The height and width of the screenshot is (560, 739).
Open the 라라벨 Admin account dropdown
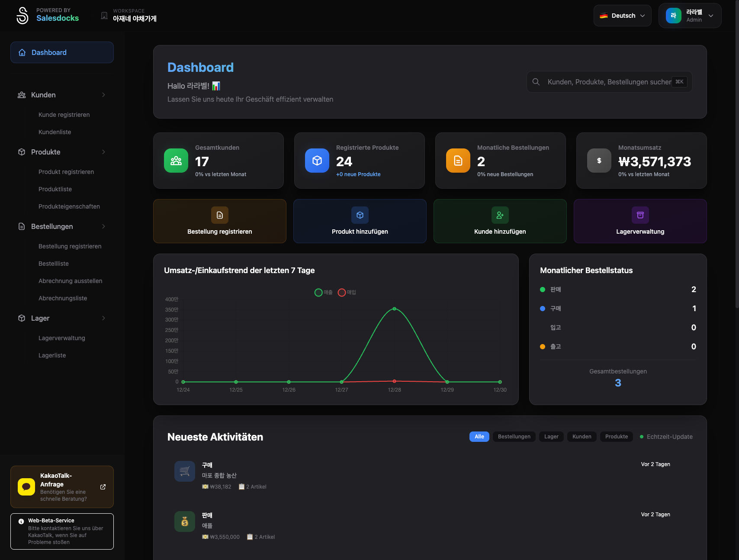pyautogui.click(x=690, y=15)
